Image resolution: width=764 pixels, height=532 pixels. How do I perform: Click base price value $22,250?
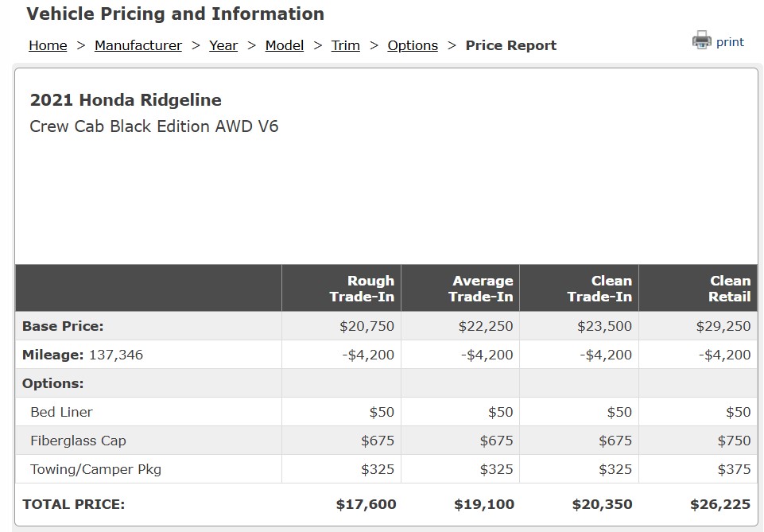point(486,326)
